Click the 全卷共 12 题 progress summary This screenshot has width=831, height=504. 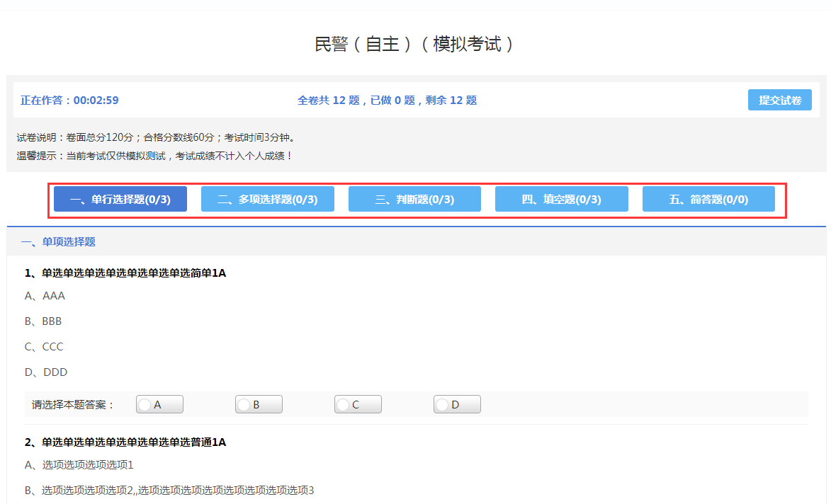point(387,101)
